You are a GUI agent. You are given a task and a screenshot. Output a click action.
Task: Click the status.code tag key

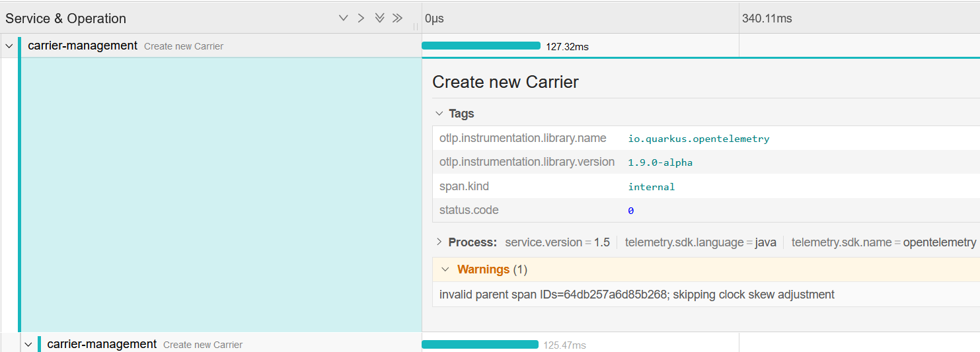click(469, 210)
